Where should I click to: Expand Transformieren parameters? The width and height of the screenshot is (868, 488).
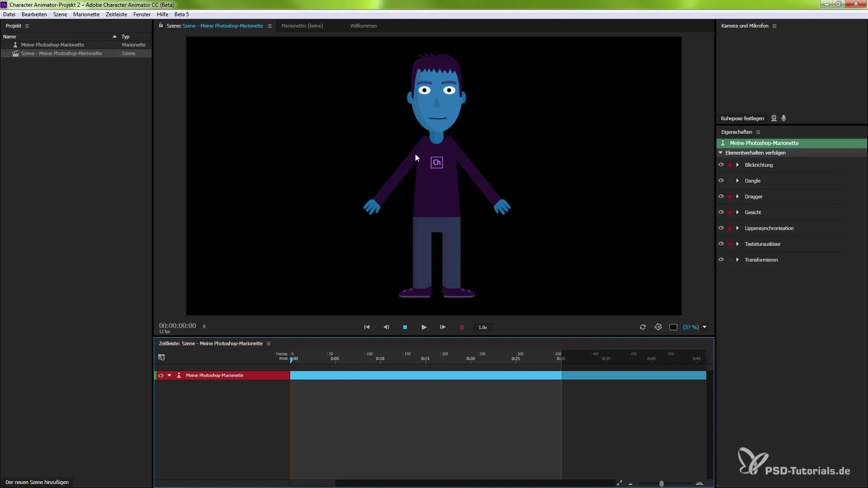[x=738, y=260]
